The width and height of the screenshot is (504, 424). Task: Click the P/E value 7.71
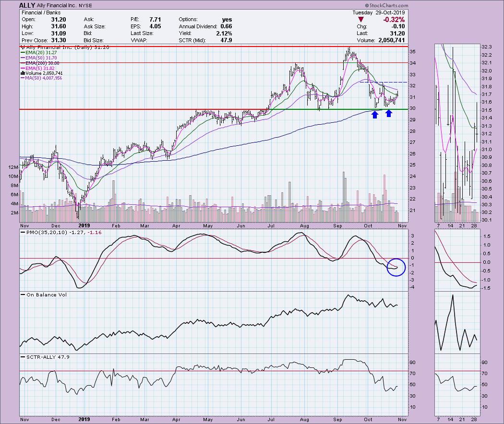(155, 20)
